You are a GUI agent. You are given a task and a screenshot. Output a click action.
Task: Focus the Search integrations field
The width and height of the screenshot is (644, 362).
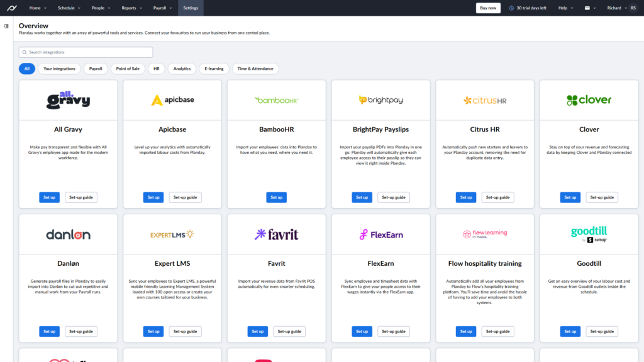[86, 52]
